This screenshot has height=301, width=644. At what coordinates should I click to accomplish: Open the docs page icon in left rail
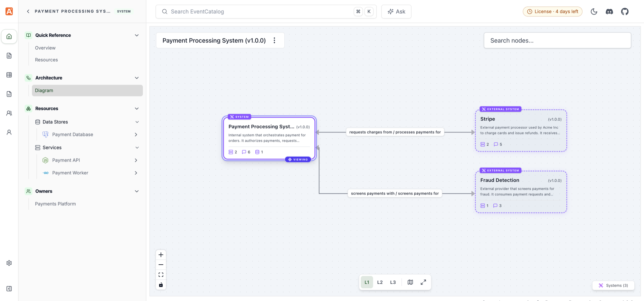pos(9,56)
